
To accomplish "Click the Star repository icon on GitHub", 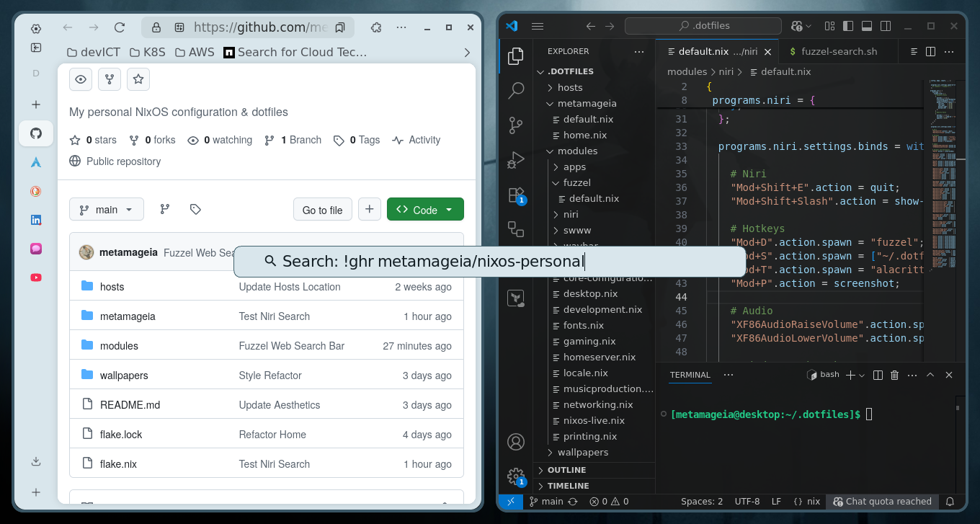I will coord(138,79).
